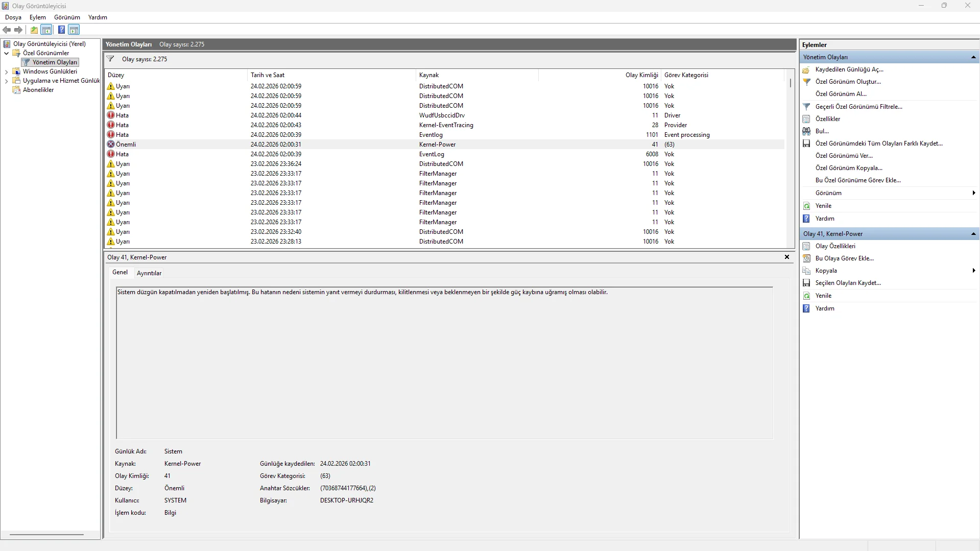Screen dimensions: 980x551
Task: Expand the Windows Günlükleri tree node
Action: click(6, 71)
